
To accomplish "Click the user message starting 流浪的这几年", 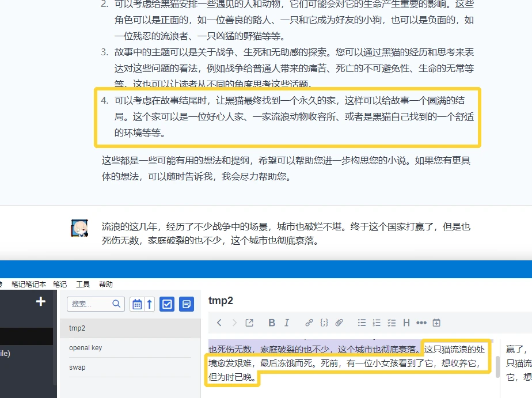I will [x=286, y=233].
